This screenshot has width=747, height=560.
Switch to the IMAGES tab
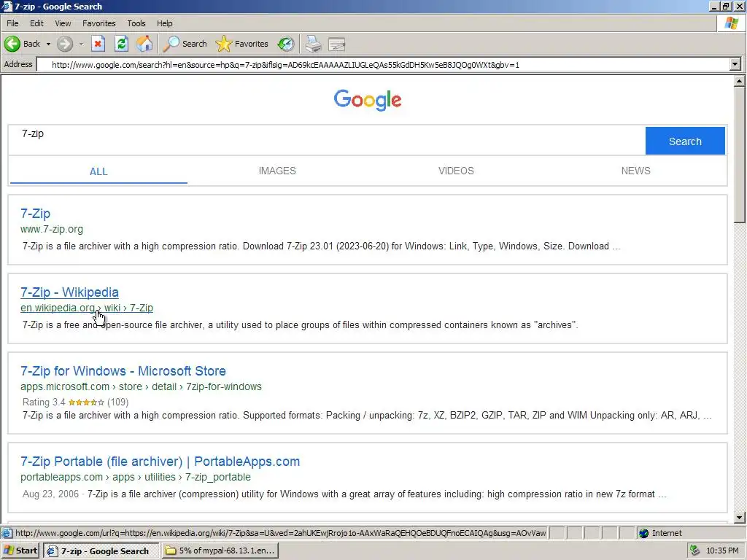tap(277, 171)
